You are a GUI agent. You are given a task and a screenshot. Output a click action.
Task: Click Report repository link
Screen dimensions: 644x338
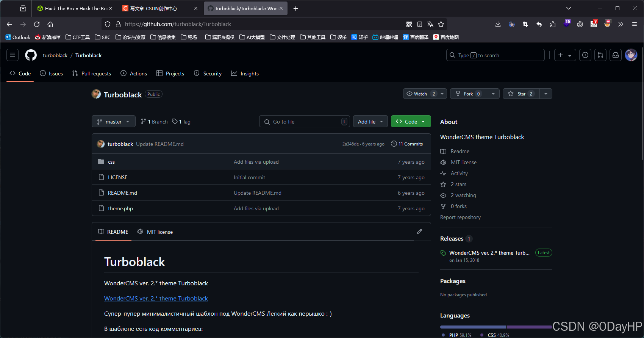point(460,217)
